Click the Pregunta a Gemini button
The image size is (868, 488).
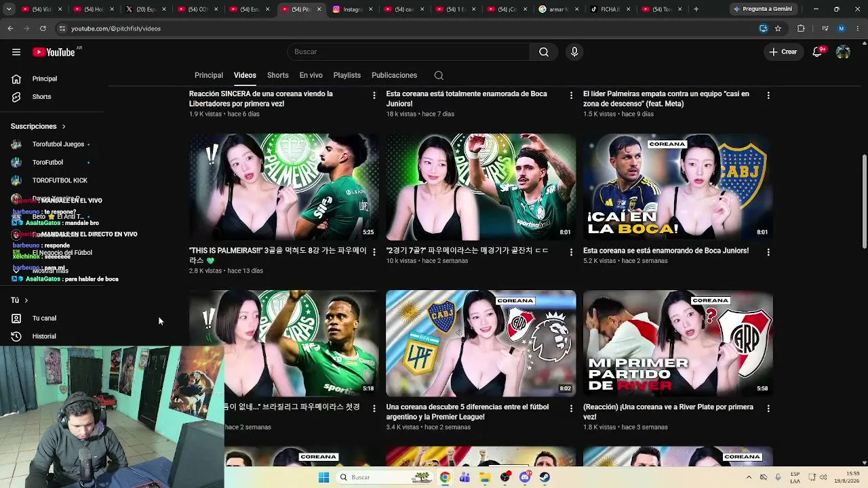763,9
